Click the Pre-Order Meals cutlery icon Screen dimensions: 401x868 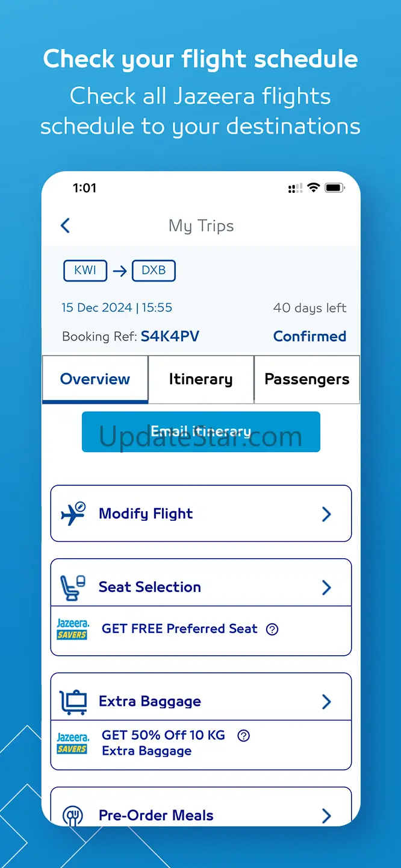pyautogui.click(x=73, y=816)
